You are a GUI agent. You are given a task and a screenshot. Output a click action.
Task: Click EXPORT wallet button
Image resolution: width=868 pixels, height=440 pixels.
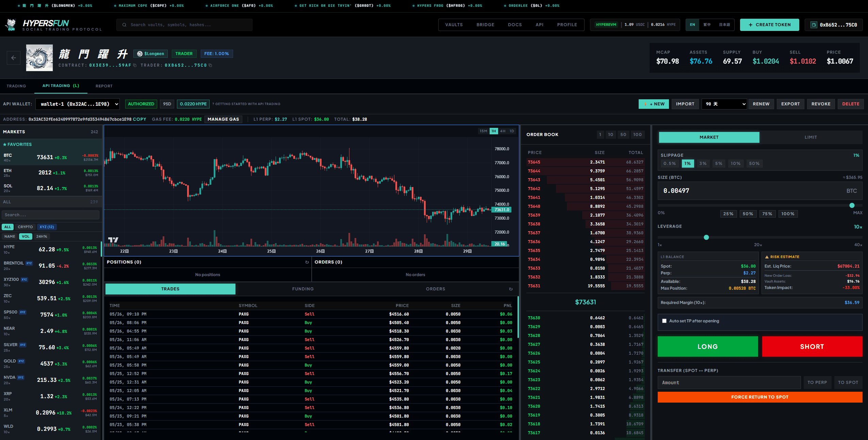(x=790, y=104)
